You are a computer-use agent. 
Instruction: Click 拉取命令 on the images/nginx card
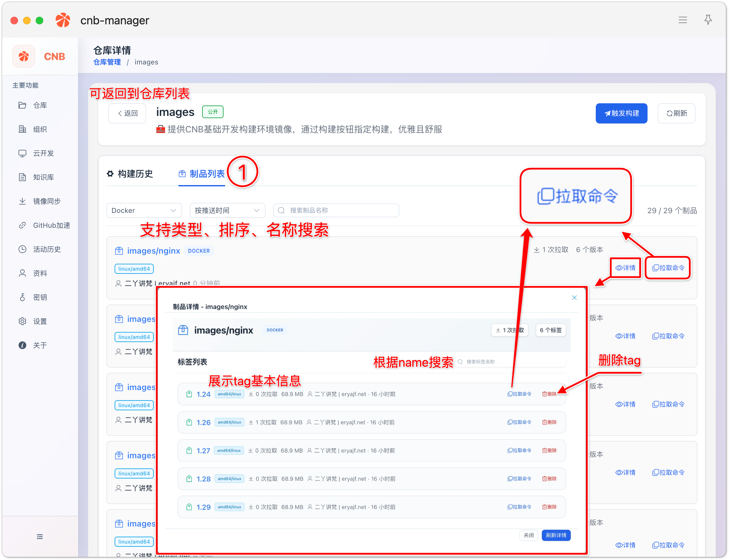coord(668,268)
